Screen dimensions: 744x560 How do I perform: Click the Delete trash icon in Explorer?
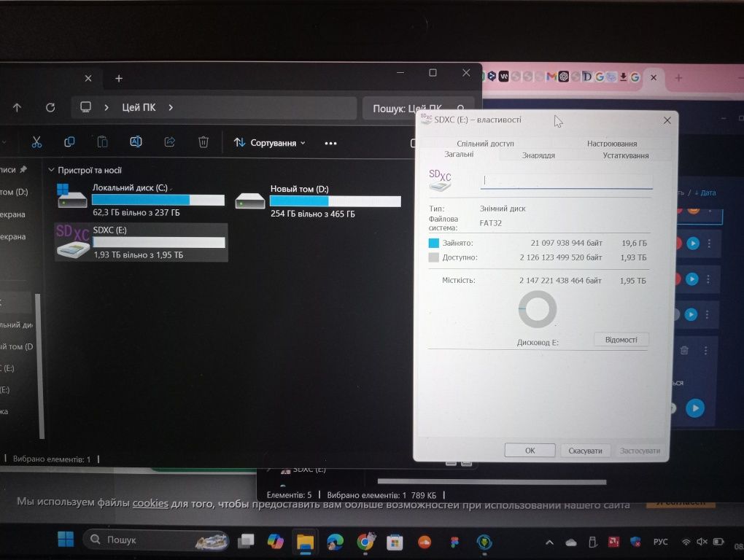click(203, 141)
